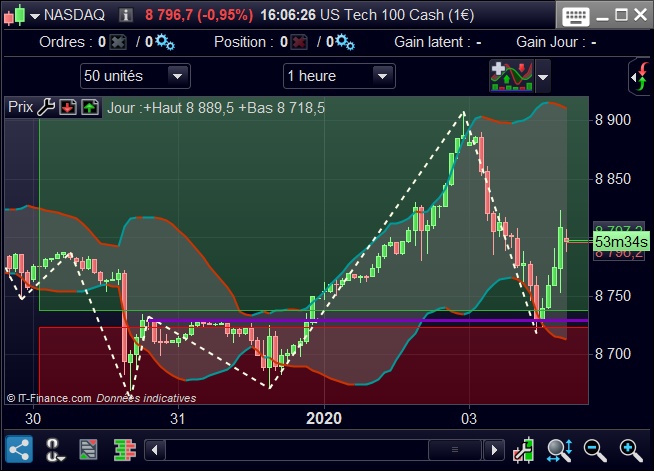Click the add indicator icon
Screen dimensions: 654x471
(x=512, y=76)
